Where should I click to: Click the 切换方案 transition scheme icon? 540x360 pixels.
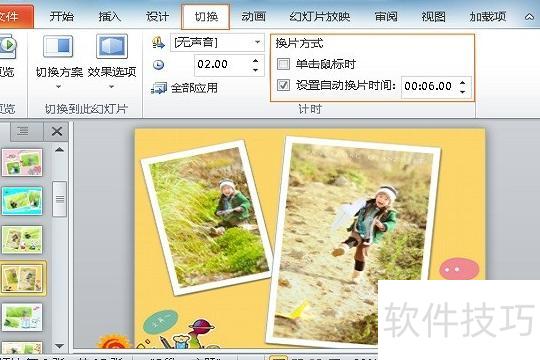[58, 46]
